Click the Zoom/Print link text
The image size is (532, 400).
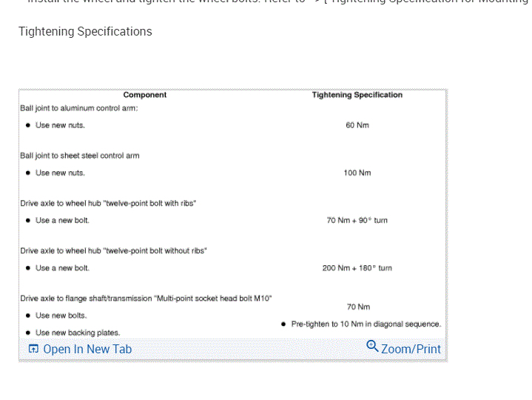(411, 349)
